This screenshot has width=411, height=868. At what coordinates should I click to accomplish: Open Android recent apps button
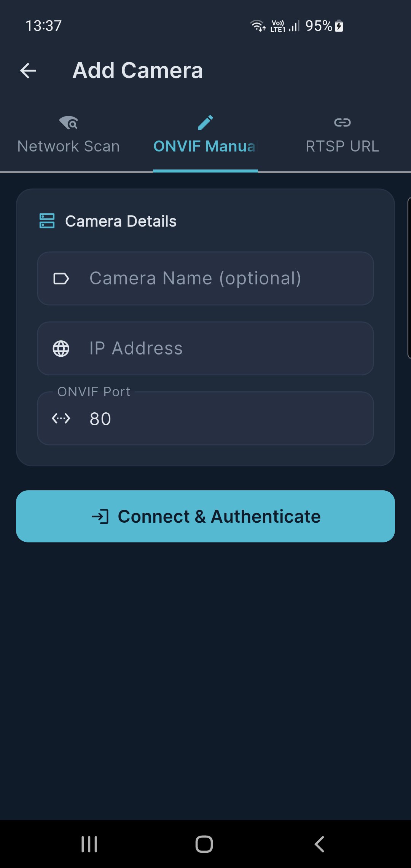click(89, 844)
